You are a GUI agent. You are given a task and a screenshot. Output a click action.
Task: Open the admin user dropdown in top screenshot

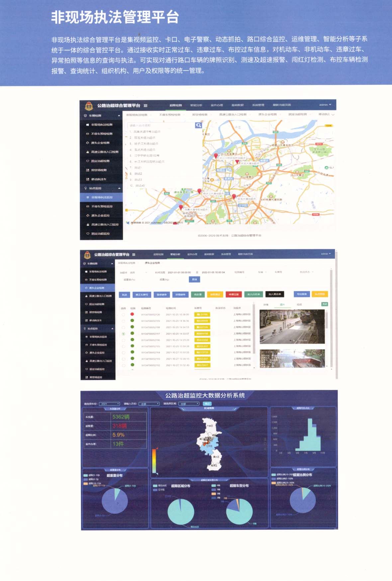(x=325, y=105)
